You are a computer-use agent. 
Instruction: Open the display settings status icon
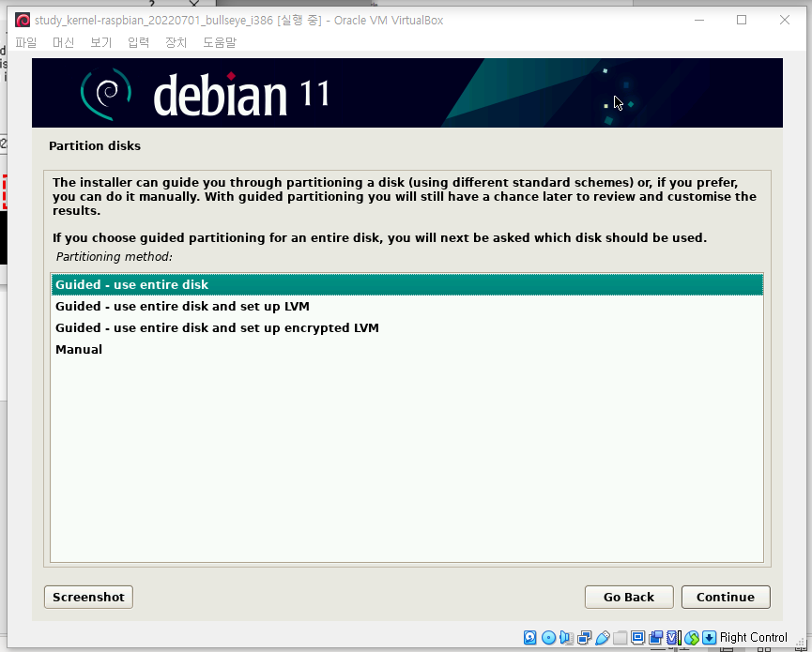[x=637, y=637]
